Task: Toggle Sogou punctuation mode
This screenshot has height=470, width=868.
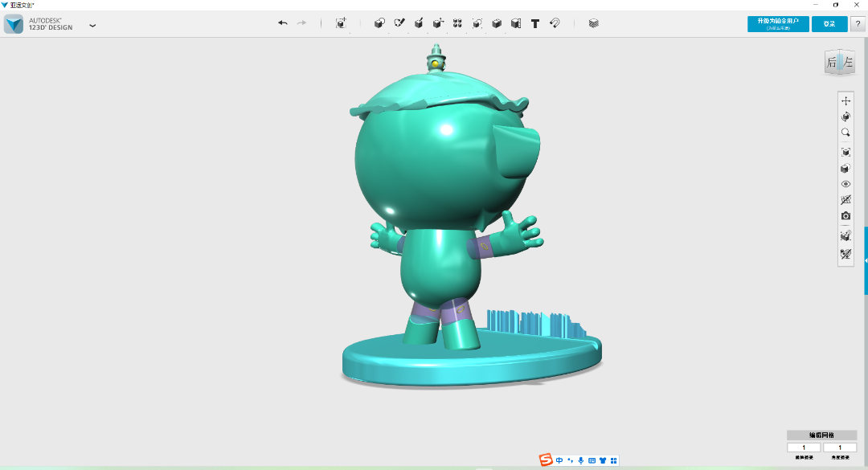Action: click(x=570, y=460)
